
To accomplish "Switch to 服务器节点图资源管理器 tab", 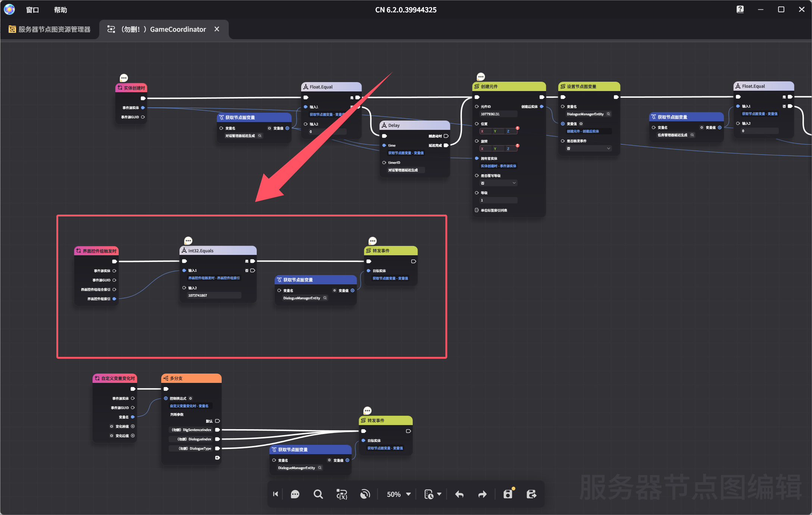I will coord(50,29).
